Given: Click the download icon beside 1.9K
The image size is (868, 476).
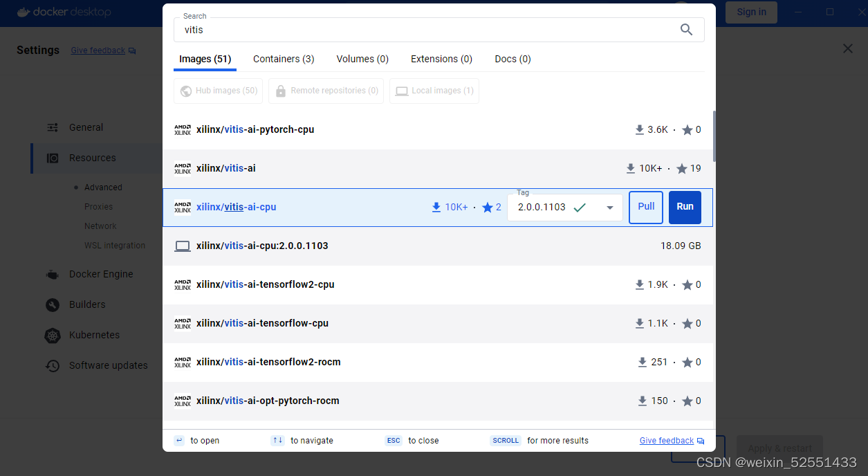Looking at the screenshot, I should point(639,284).
